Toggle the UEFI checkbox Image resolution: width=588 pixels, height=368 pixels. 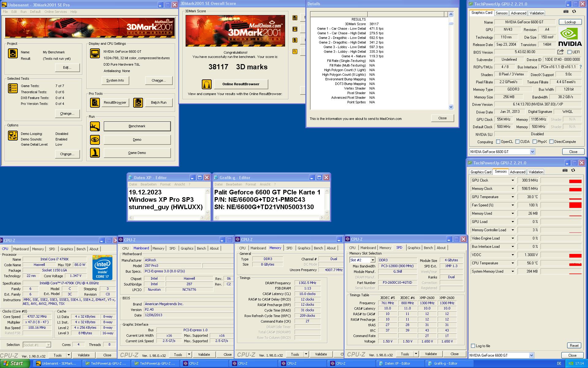click(569, 52)
